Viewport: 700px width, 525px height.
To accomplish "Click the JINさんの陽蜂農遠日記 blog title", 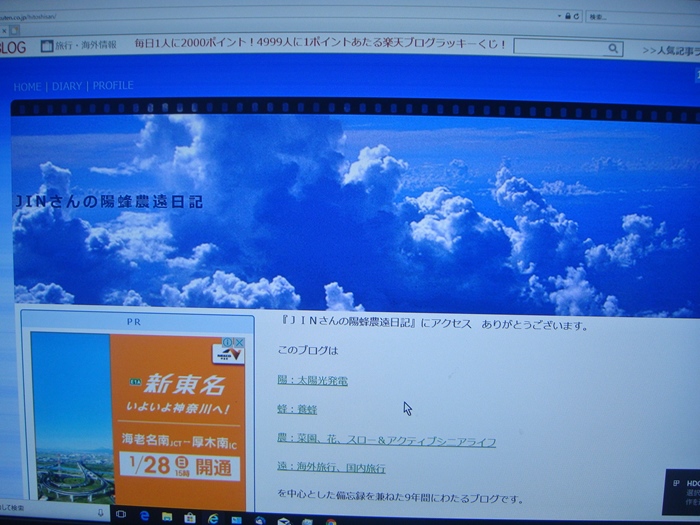I will point(109,202).
